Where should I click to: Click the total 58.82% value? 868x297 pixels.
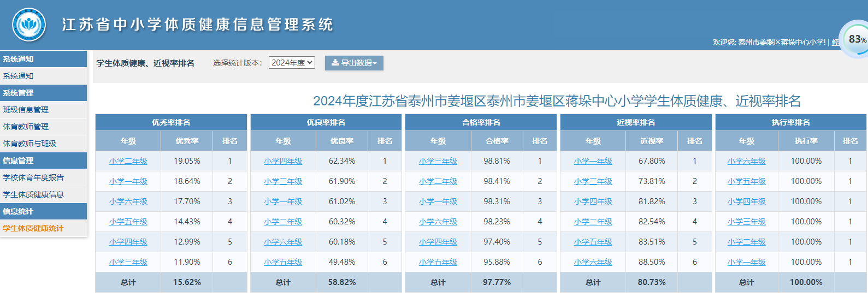tap(342, 282)
